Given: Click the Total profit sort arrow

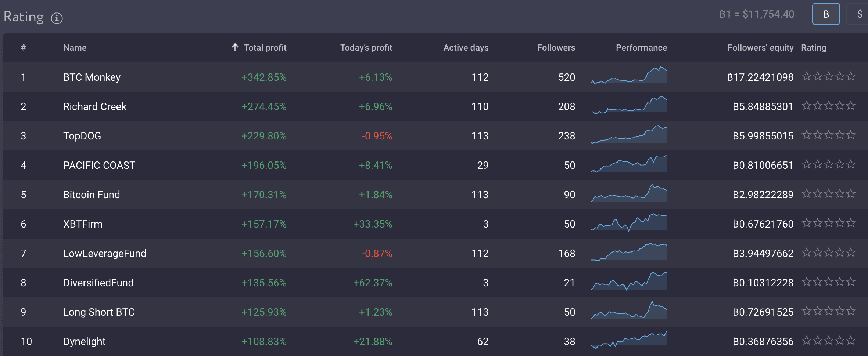Looking at the screenshot, I should [x=235, y=47].
